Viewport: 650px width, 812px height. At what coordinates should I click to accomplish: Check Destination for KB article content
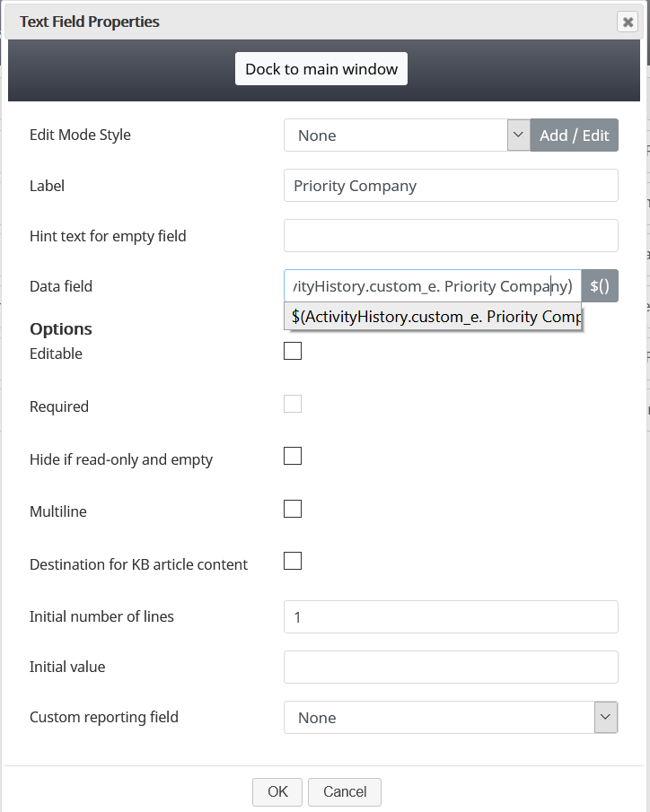293,562
